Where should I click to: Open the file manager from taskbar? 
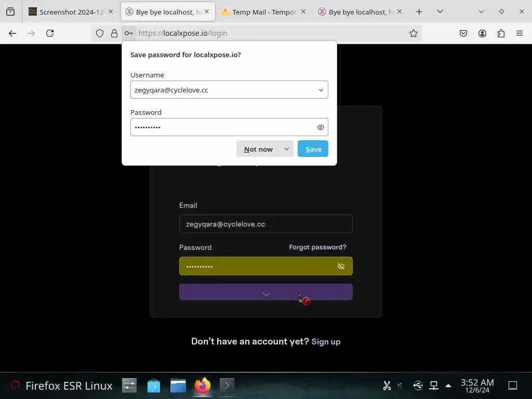[x=178, y=386]
